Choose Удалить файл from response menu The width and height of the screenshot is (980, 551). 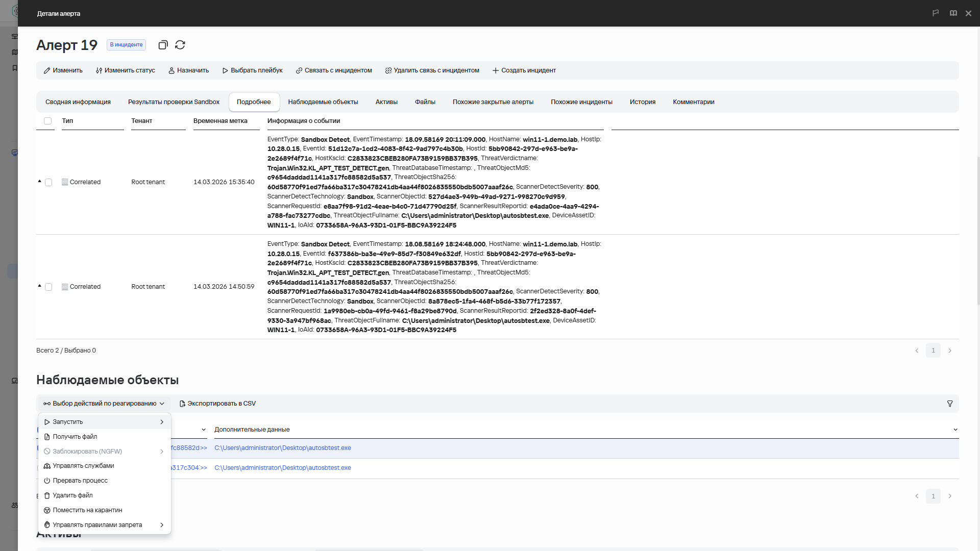(x=72, y=495)
